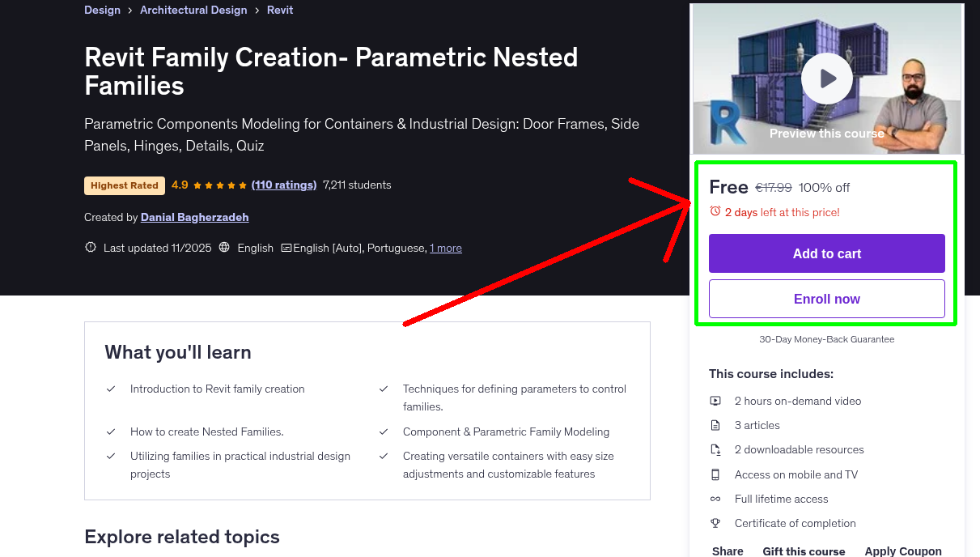Click the last updated clock icon
Screen dimensions: 980x557
pos(90,247)
